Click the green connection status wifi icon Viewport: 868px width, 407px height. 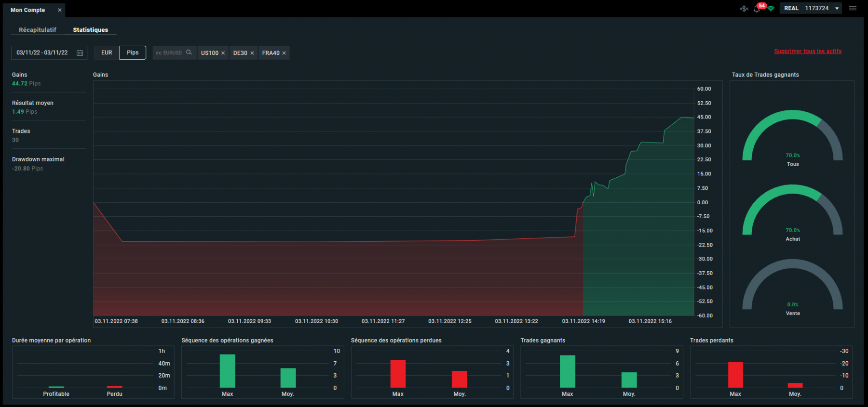tap(771, 9)
